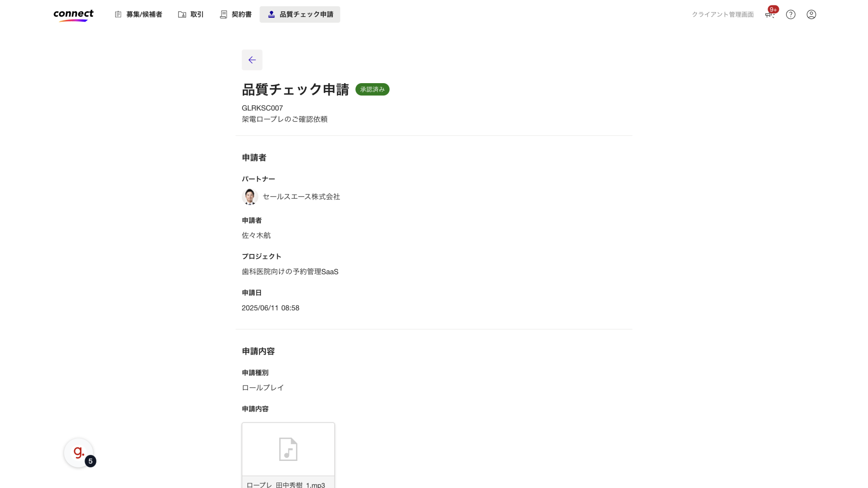Open the 取引 section
The height and width of the screenshot is (488, 868).
(x=196, y=14)
